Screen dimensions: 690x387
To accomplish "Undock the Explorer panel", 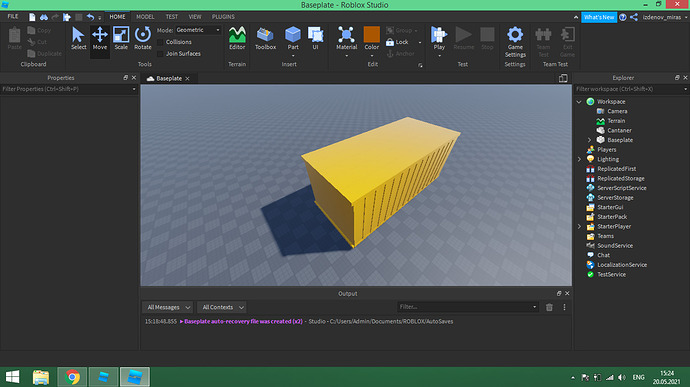I will coord(677,77).
